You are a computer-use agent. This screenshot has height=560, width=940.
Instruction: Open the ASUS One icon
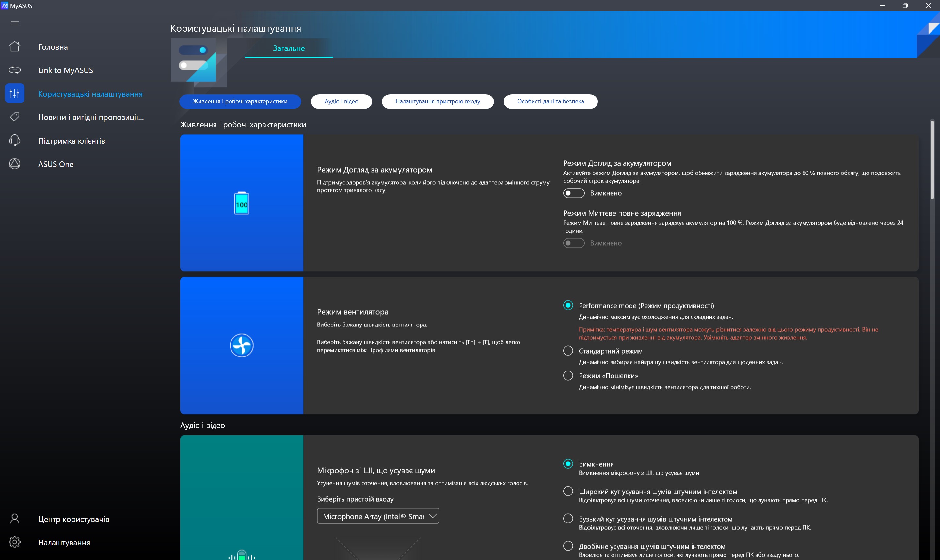15,164
